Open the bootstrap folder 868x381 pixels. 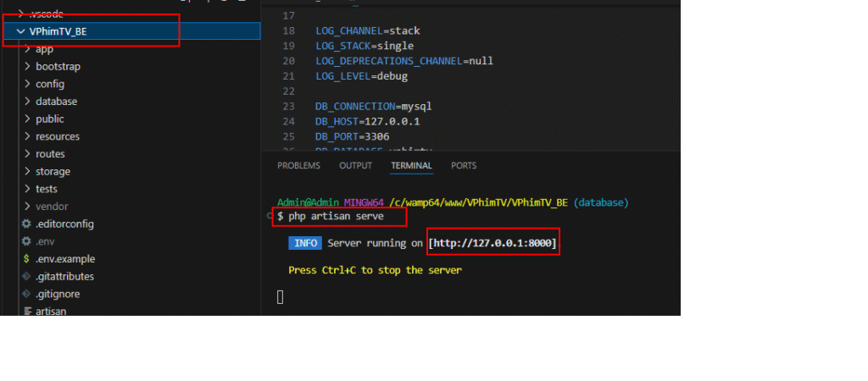(x=58, y=66)
